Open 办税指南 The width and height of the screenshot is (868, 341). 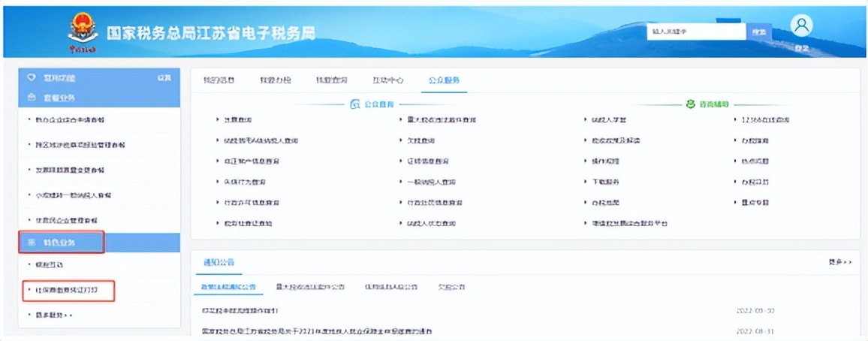pos(755,140)
